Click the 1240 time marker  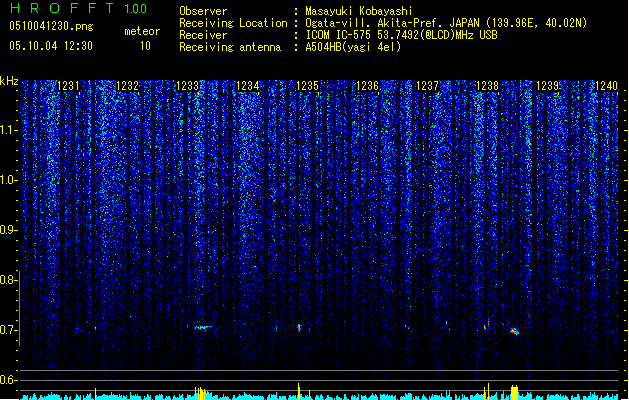click(x=607, y=86)
